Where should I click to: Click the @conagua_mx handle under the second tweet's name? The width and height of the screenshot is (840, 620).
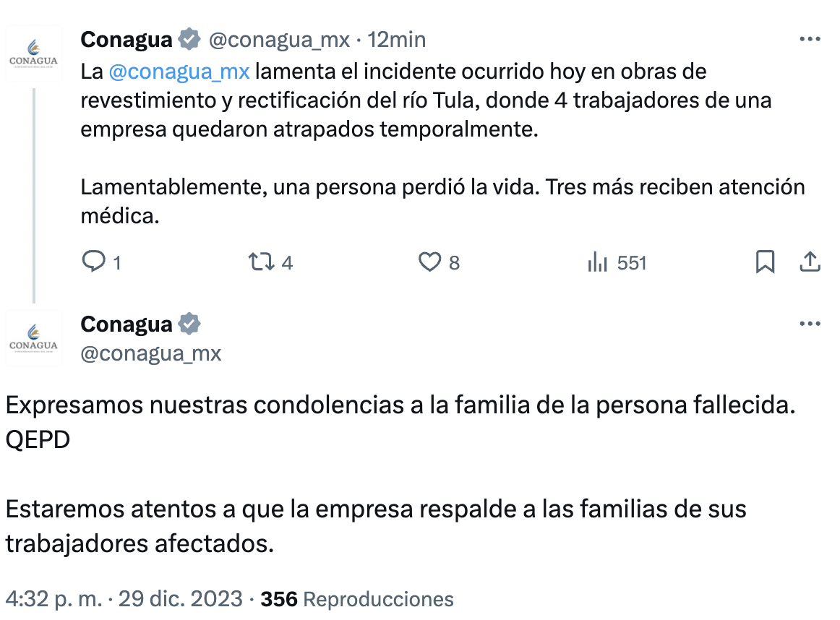point(151,353)
